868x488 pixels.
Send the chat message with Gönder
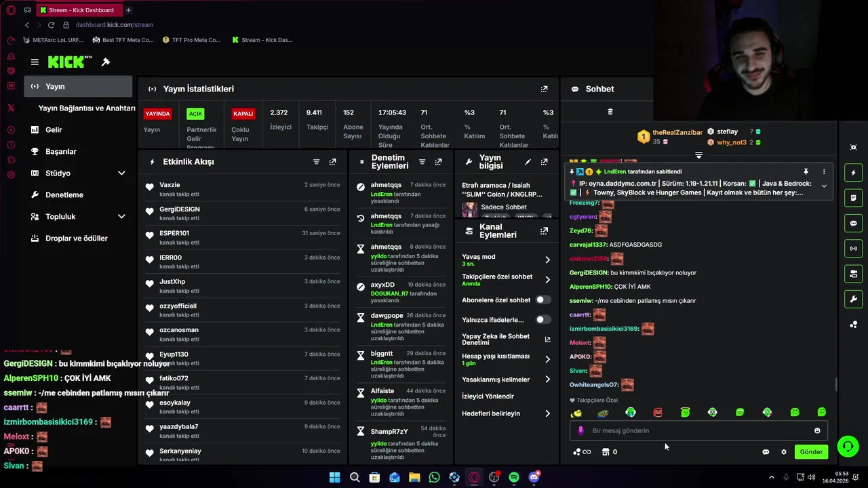click(811, 452)
